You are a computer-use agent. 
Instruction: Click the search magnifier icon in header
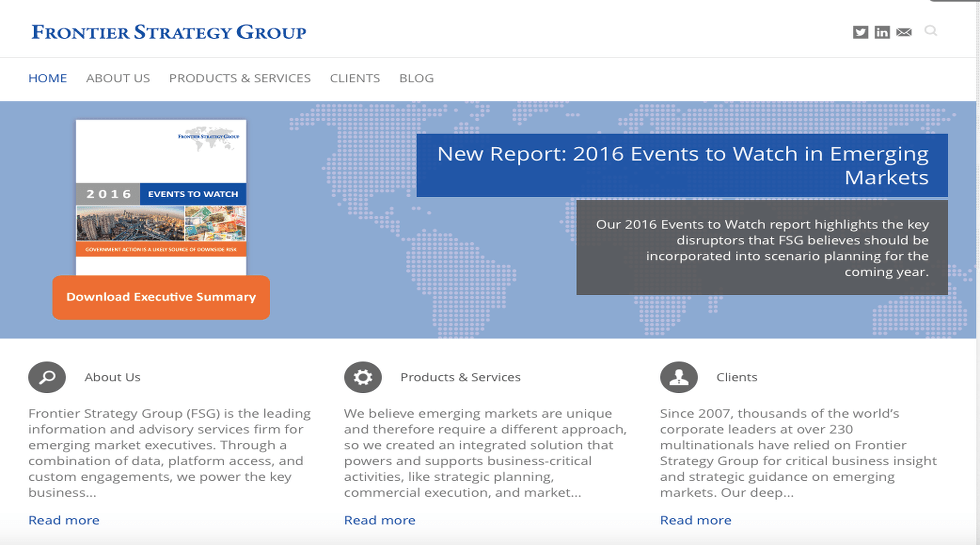[931, 31]
